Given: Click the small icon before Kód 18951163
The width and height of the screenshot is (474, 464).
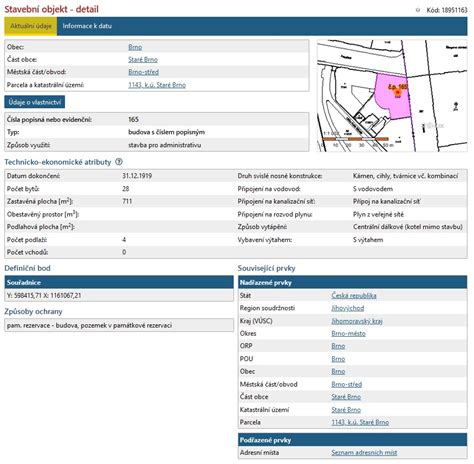Looking at the screenshot, I should coord(418,10).
